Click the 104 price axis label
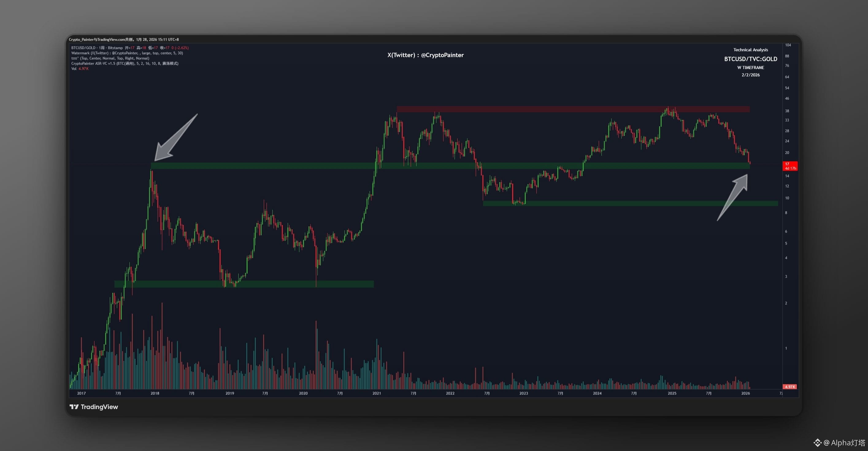 [x=788, y=45]
